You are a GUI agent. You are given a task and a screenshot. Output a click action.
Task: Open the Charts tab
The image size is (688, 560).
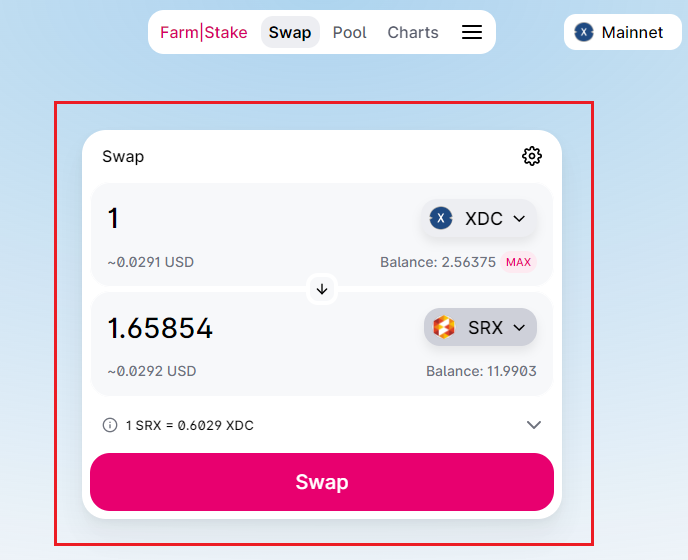413,32
